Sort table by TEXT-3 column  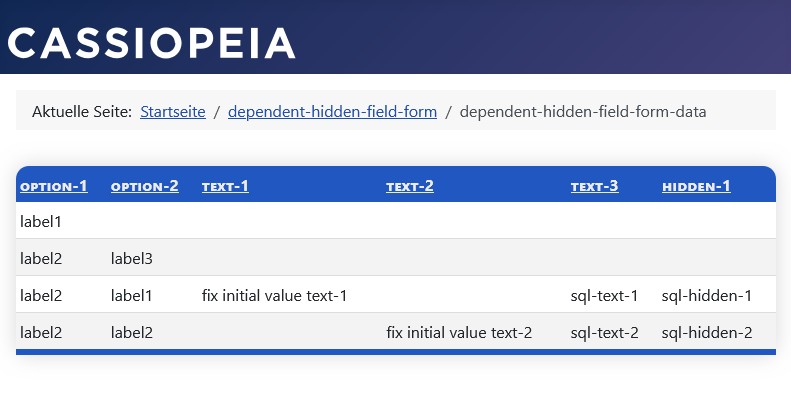click(595, 186)
